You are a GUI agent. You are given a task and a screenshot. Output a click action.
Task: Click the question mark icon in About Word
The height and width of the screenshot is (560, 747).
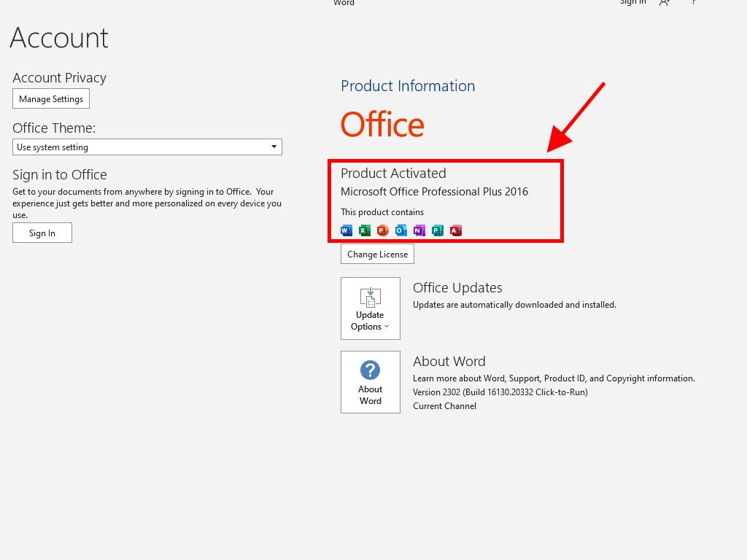(370, 370)
